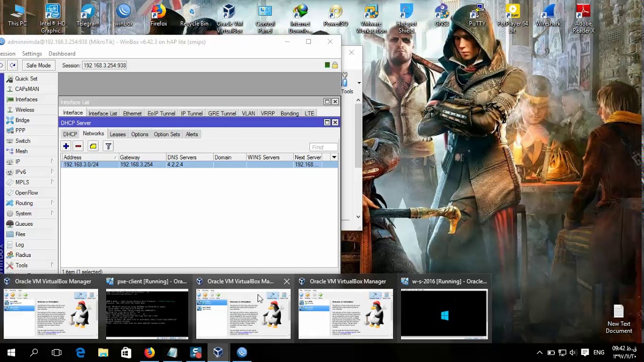Open Wireless from the sidebar

click(25, 110)
